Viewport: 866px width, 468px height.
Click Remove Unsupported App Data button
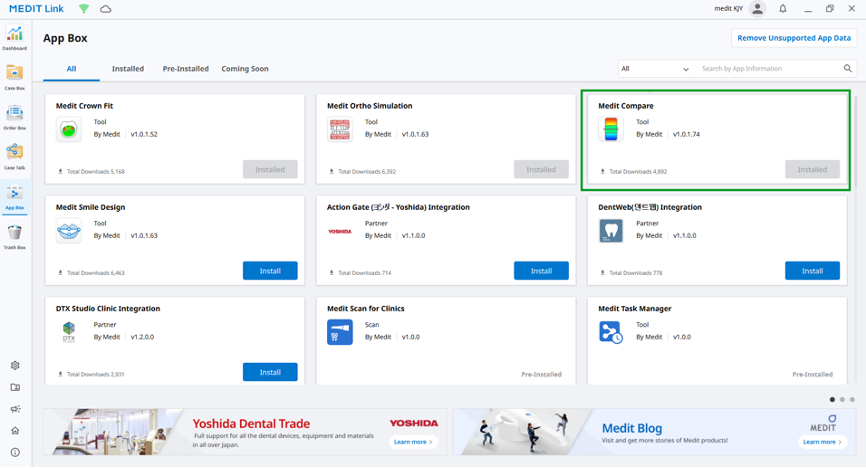(794, 38)
